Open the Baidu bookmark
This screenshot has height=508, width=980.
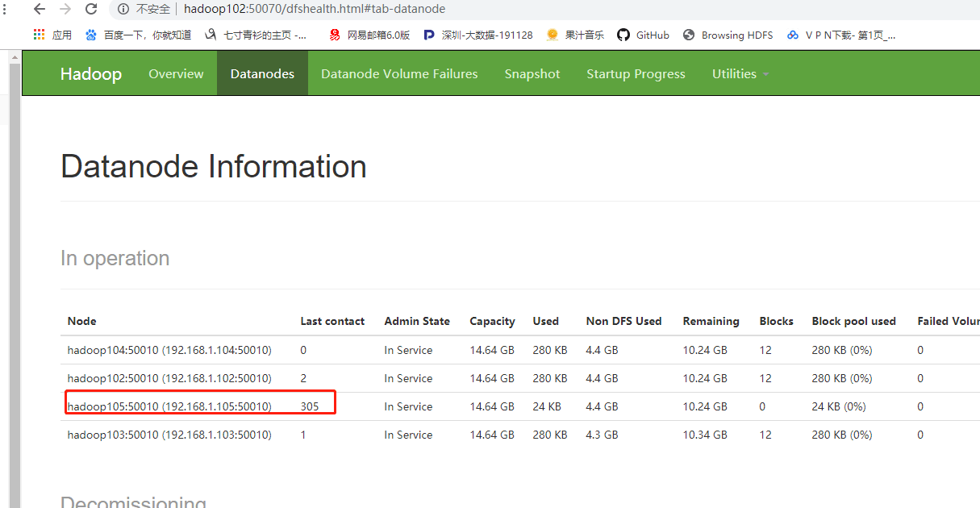point(138,35)
